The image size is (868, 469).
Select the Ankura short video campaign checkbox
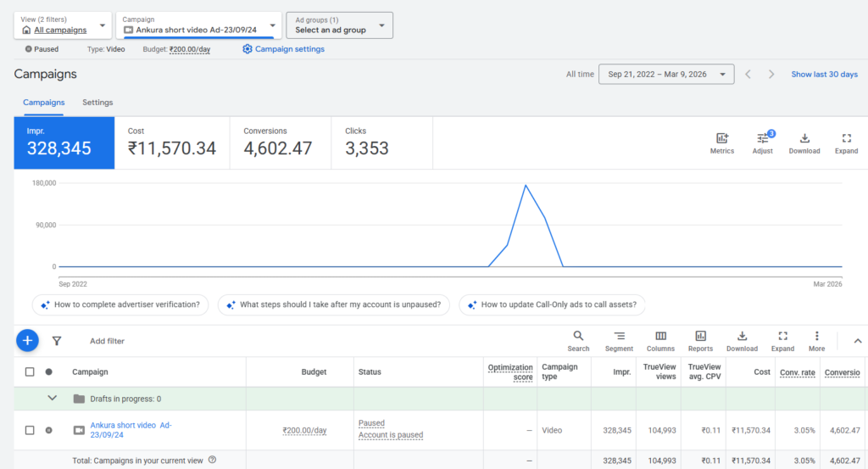pyautogui.click(x=30, y=430)
